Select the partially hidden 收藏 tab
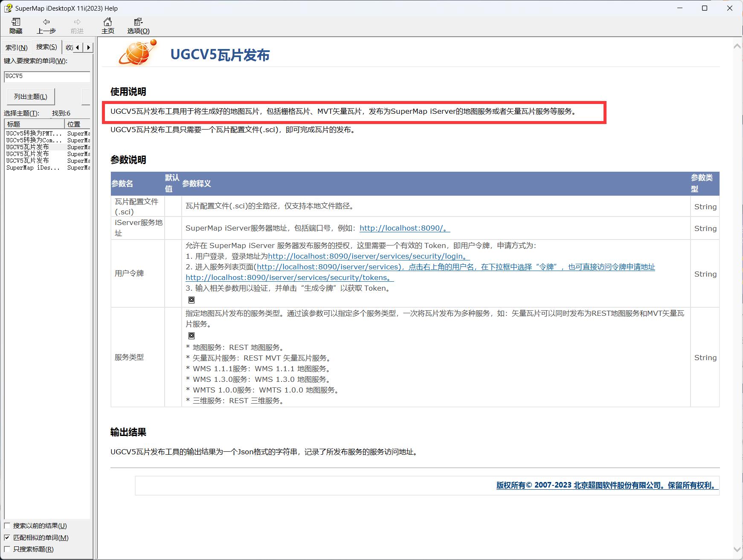The image size is (743, 560). pyautogui.click(x=69, y=47)
